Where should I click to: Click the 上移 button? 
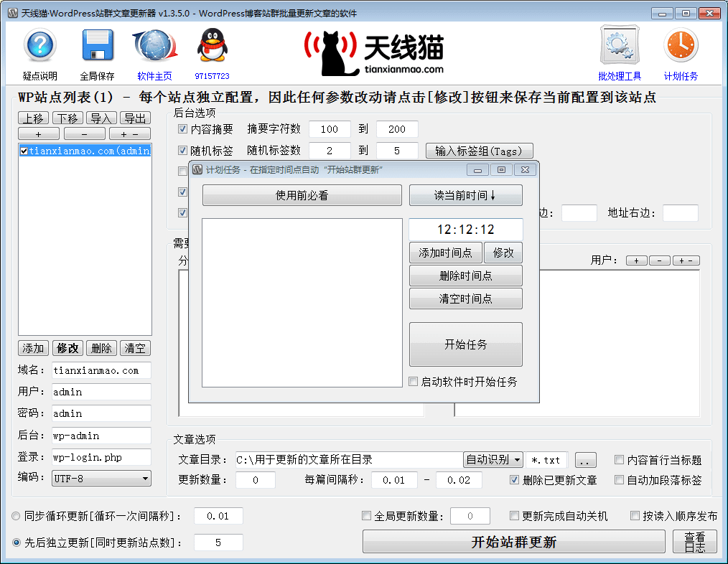click(x=34, y=118)
